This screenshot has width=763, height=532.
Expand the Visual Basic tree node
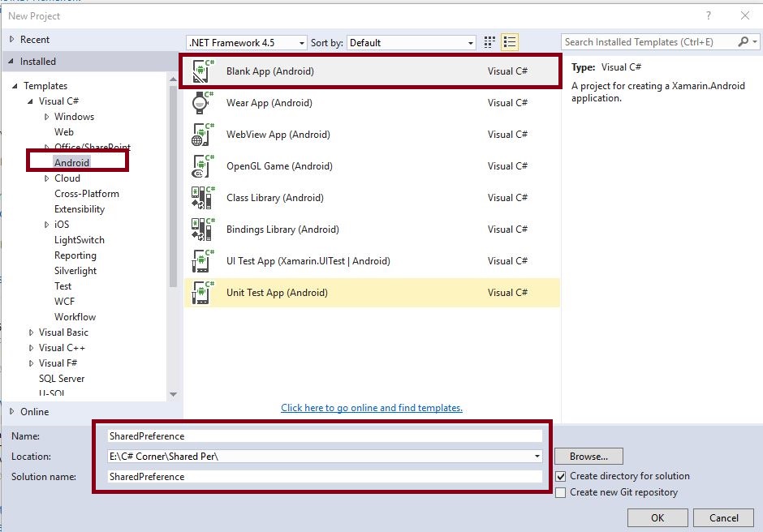click(31, 332)
